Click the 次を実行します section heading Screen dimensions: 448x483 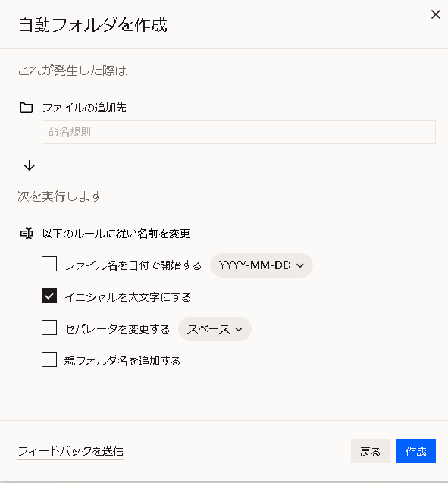click(60, 196)
